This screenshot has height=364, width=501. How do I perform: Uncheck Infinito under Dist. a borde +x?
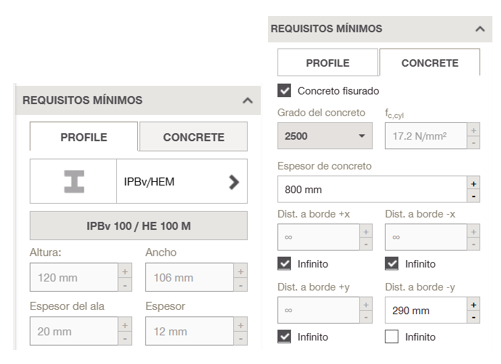pos(284,264)
